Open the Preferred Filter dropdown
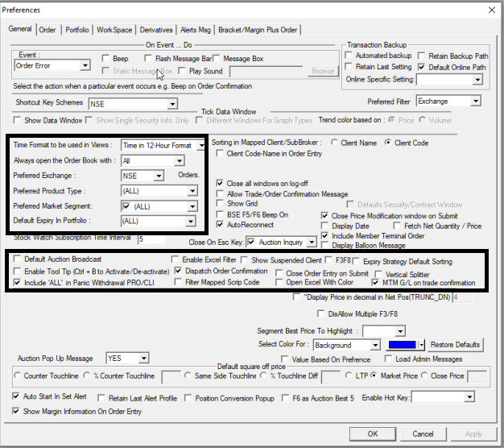 pos(476,102)
